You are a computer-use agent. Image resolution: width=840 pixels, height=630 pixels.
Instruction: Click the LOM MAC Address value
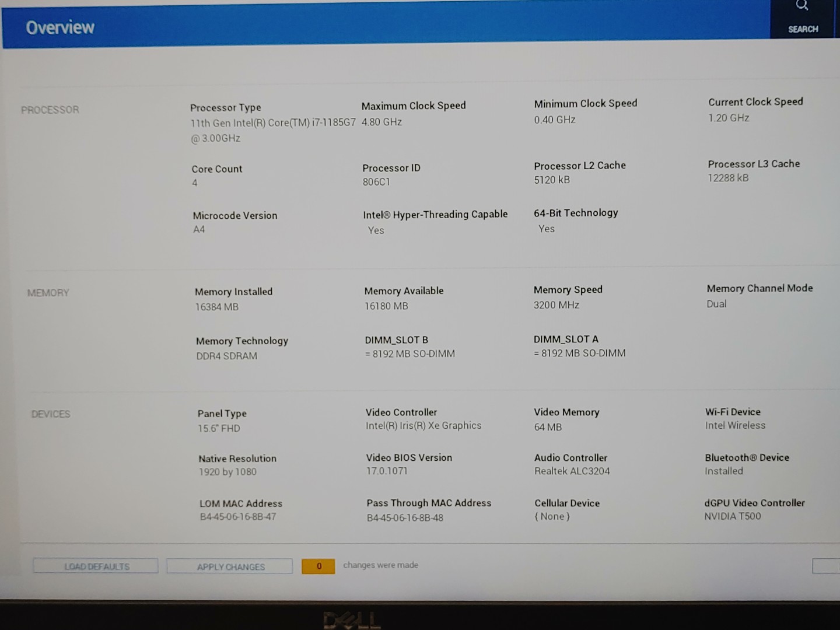(238, 517)
